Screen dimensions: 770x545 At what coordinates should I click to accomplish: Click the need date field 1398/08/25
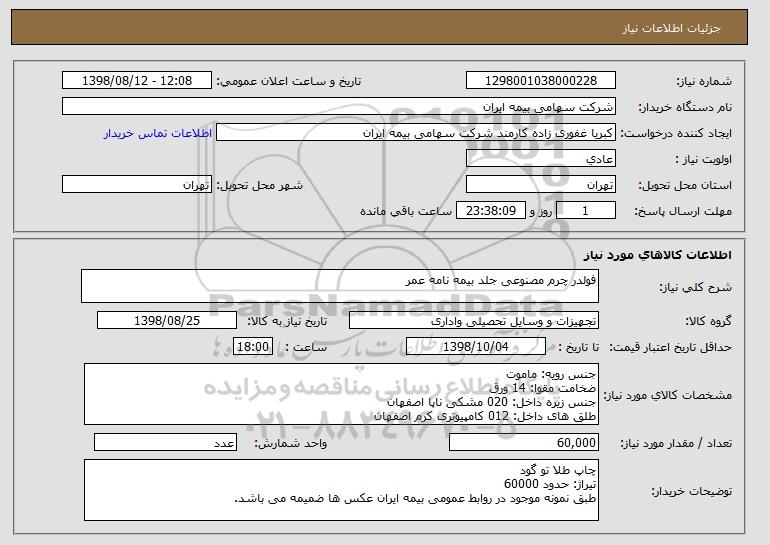coord(167,321)
